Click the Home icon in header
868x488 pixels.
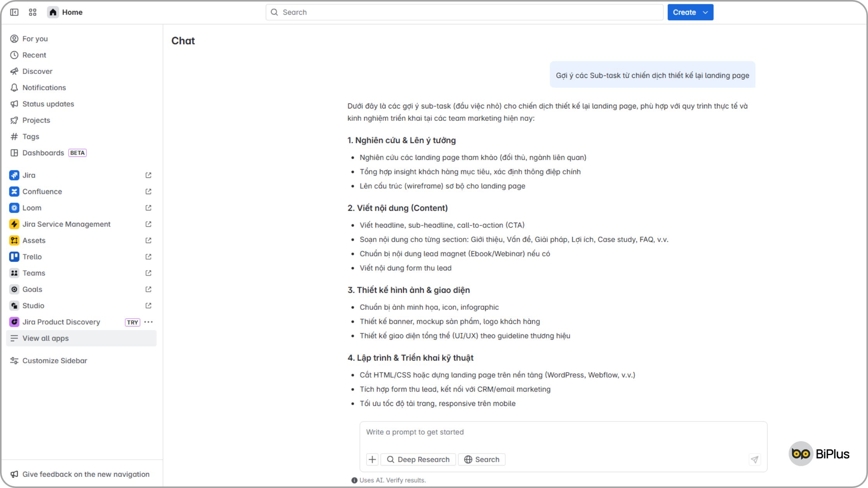tap(53, 12)
